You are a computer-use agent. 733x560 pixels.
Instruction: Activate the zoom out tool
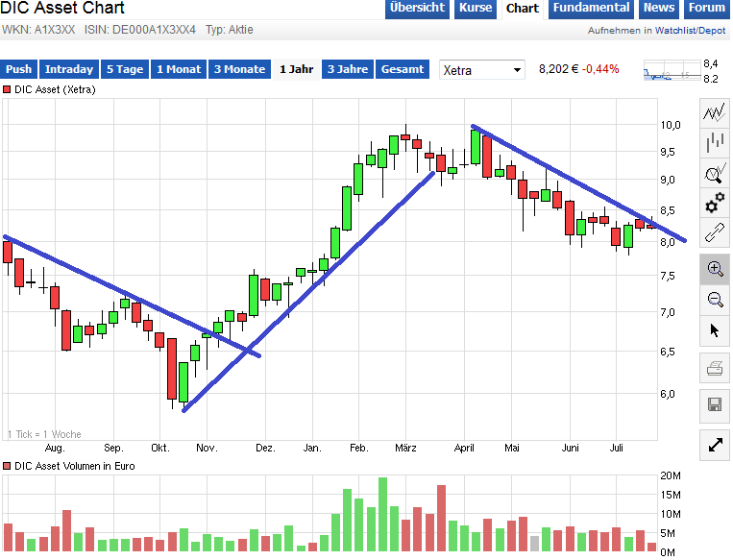[x=714, y=300]
